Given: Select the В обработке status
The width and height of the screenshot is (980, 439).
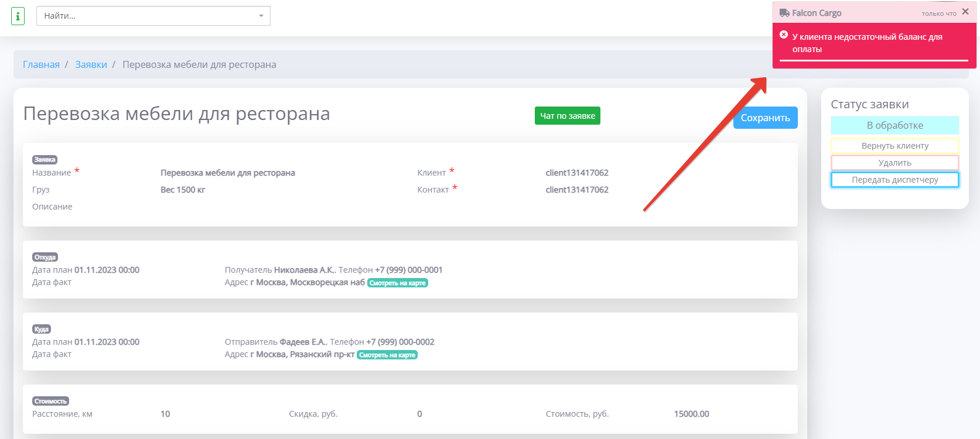Looking at the screenshot, I should coord(894,125).
